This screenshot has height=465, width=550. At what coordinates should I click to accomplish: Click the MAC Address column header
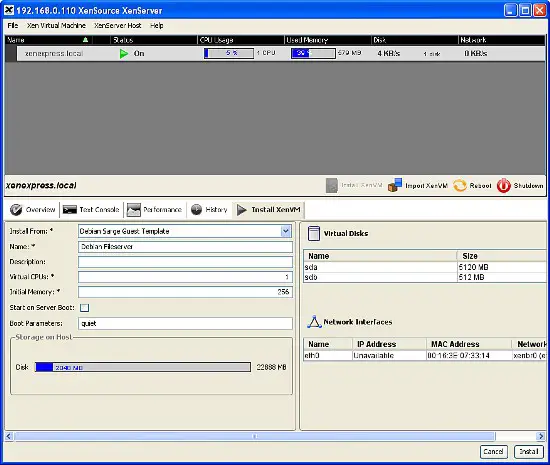point(469,344)
